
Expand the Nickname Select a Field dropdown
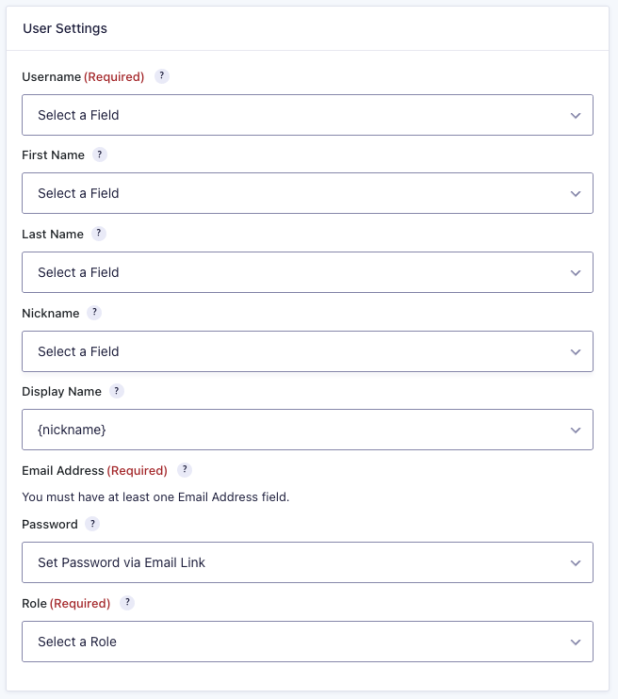pyautogui.click(x=308, y=351)
